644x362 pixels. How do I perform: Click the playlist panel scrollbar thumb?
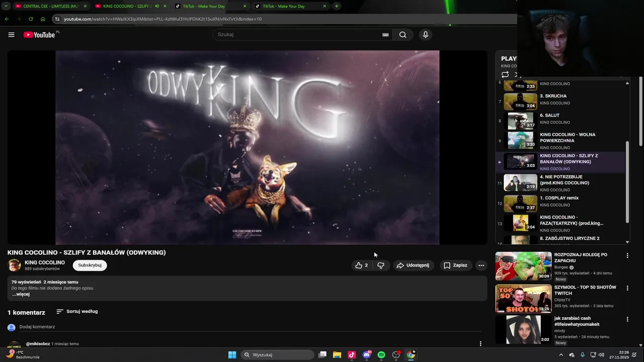[627, 182]
